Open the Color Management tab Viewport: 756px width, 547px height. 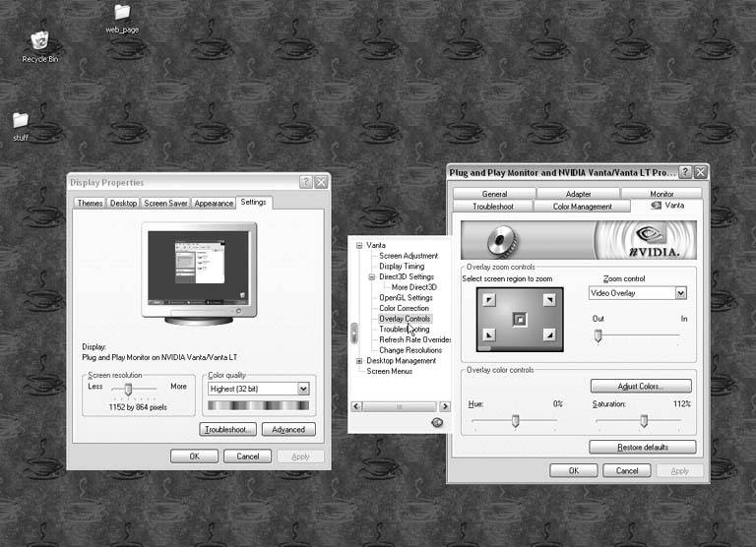582,207
